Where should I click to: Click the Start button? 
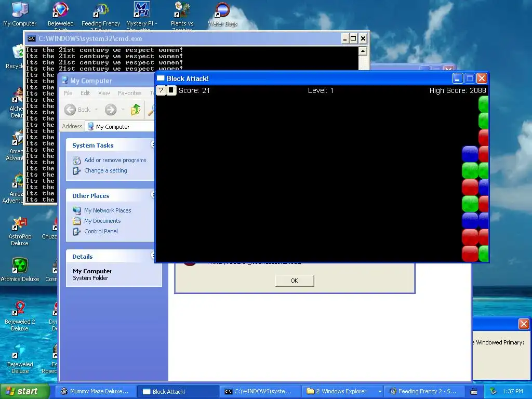click(x=24, y=391)
